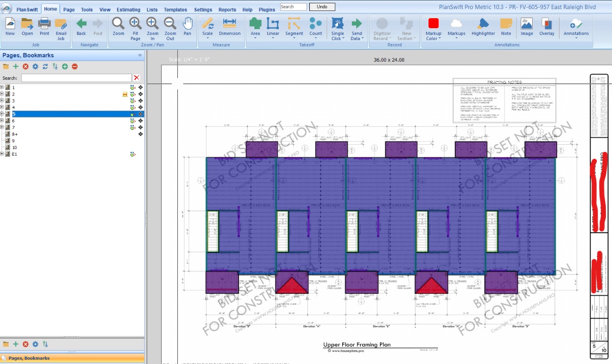Start a Count takeoff
Image resolution: width=612 pixels, height=364 pixels.
[316, 23]
